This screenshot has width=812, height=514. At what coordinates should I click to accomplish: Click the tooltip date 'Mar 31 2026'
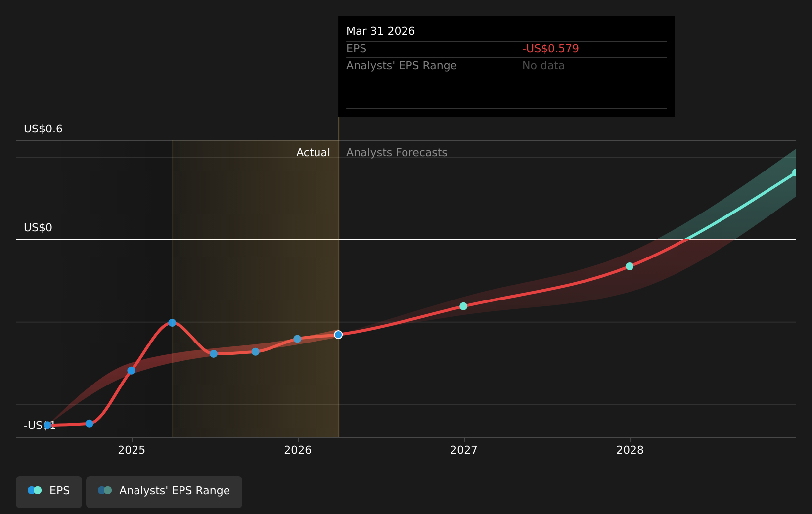(x=380, y=31)
